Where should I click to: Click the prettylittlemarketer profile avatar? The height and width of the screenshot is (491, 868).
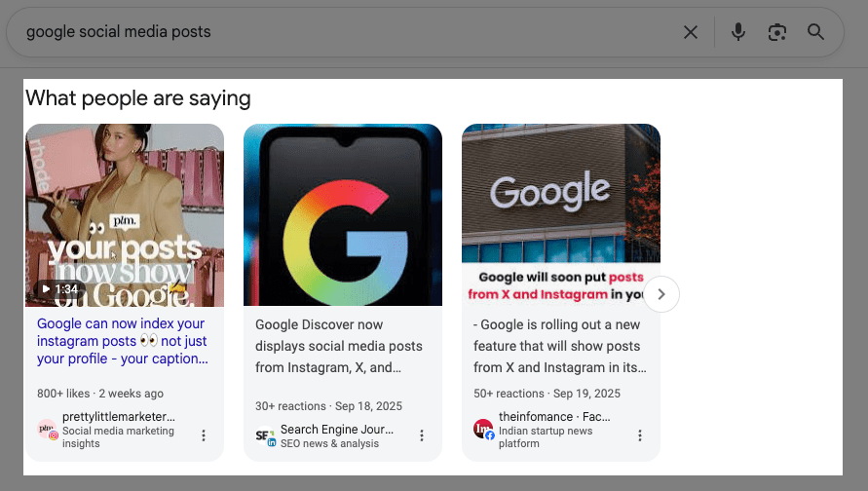pyautogui.click(x=47, y=430)
